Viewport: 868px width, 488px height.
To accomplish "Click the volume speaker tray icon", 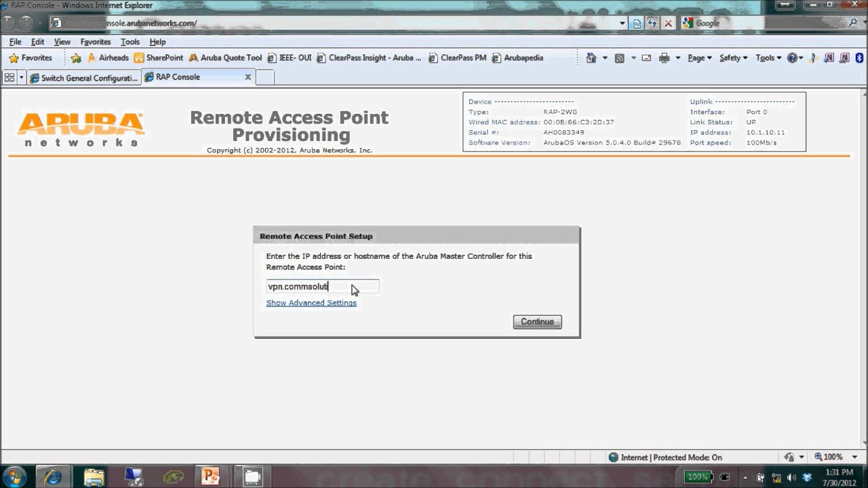I will point(792,477).
